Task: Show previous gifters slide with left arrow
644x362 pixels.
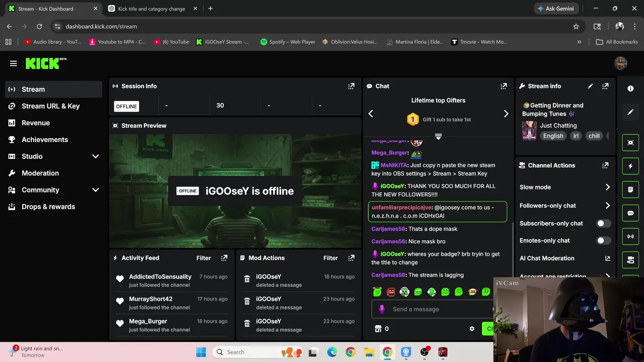Action: [371, 114]
